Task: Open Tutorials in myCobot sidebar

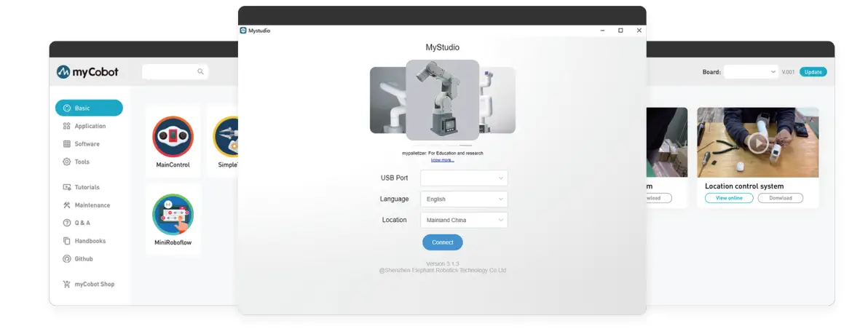Action: click(82, 188)
